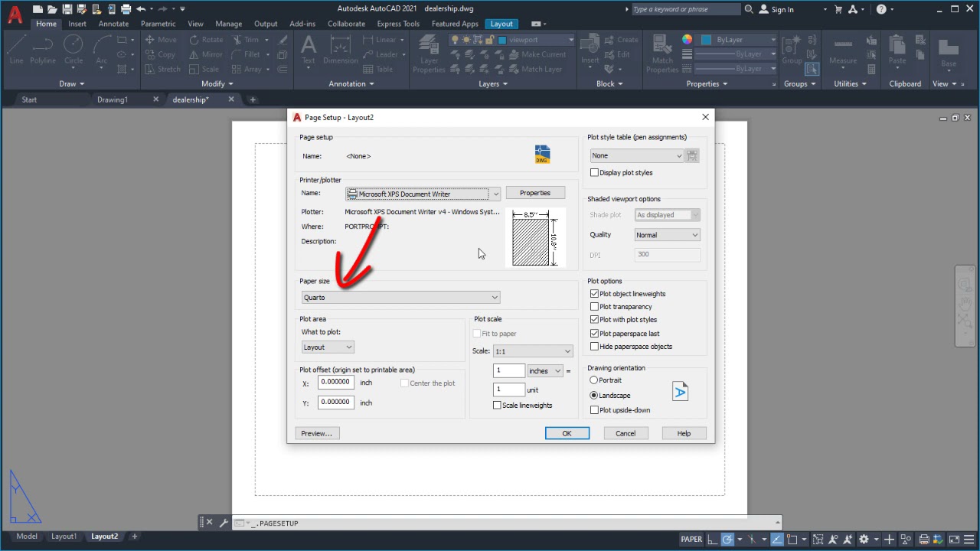Click the Create block tool

tap(621, 40)
